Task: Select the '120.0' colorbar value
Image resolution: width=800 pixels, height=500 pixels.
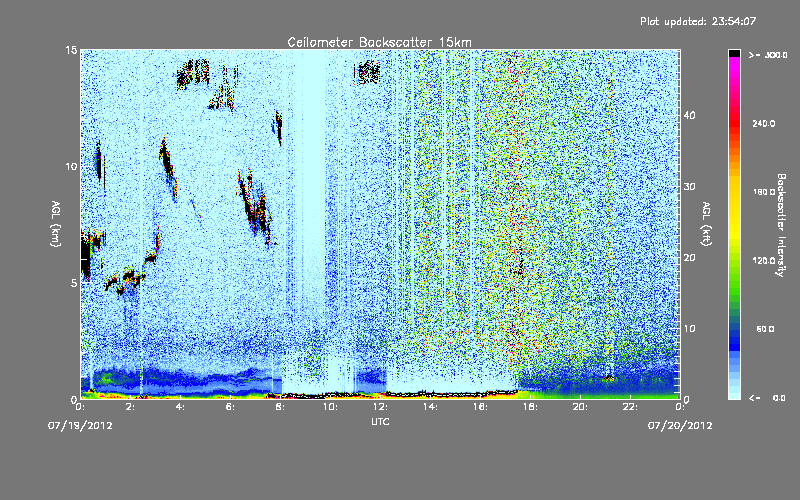Action: [x=763, y=261]
